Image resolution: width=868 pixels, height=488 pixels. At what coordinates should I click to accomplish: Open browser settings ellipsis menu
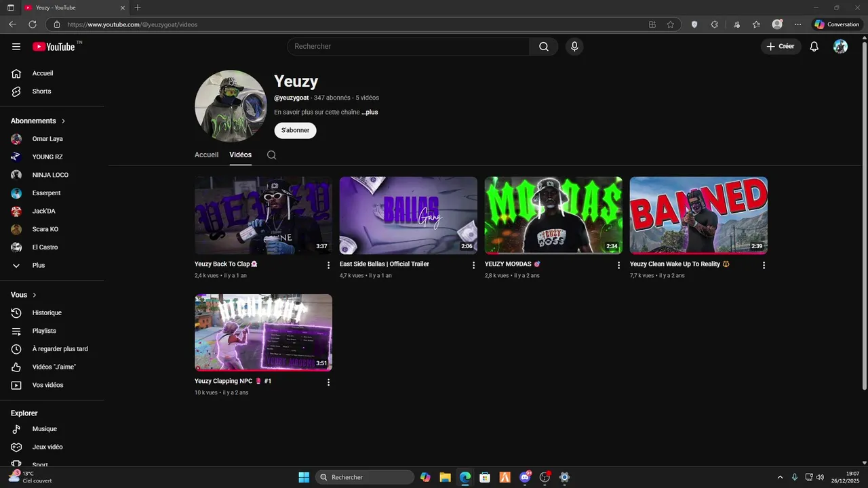(x=797, y=24)
